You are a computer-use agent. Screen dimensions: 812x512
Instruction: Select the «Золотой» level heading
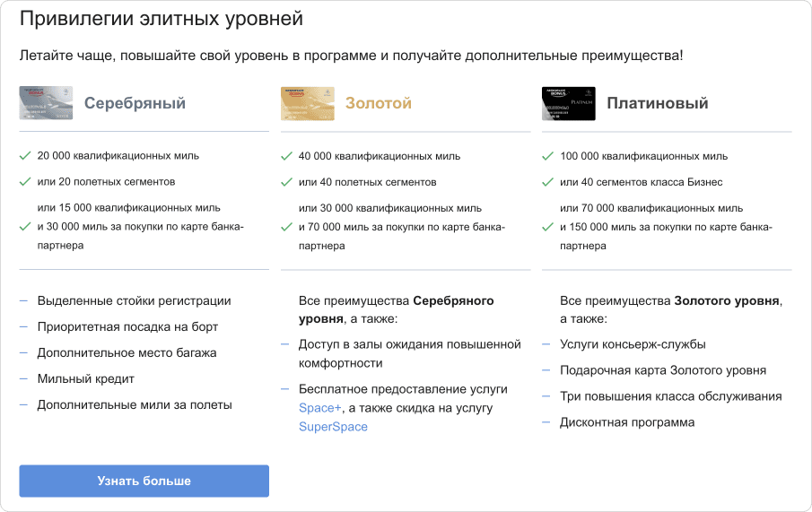(x=378, y=103)
